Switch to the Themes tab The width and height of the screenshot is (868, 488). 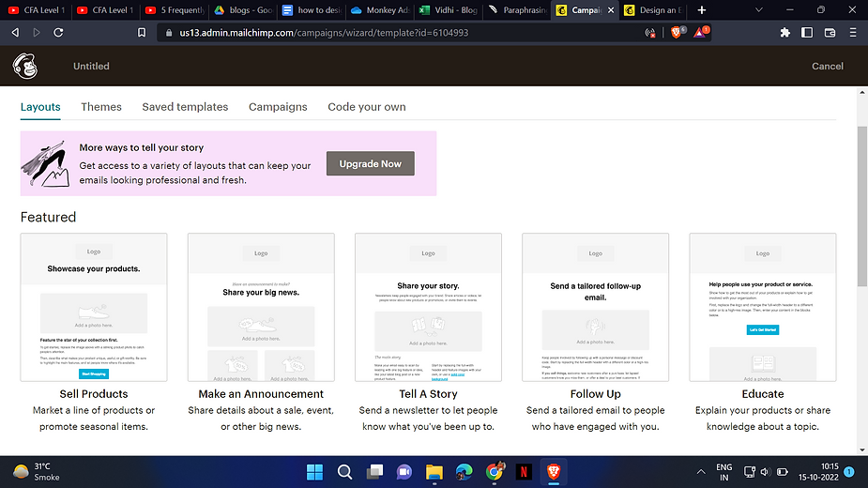pyautogui.click(x=101, y=107)
